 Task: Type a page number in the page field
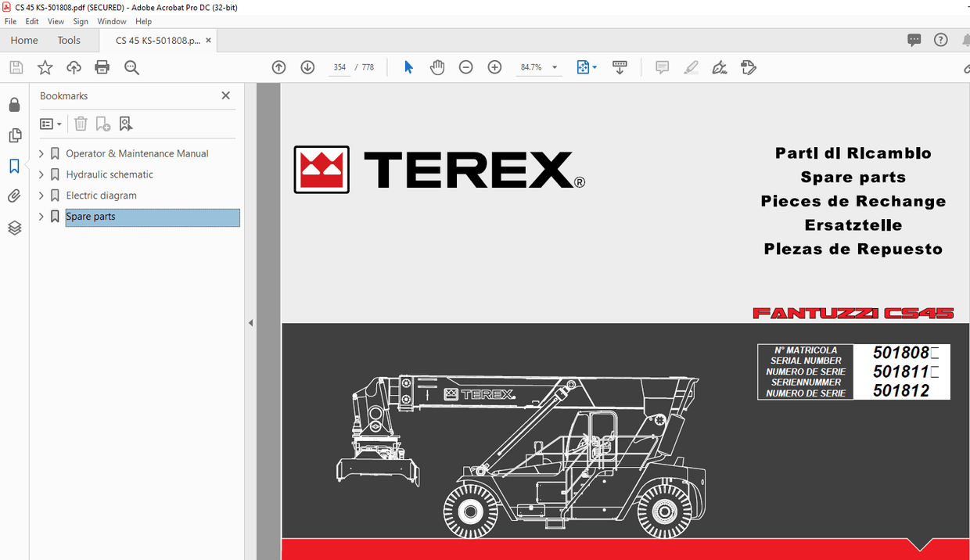point(339,67)
